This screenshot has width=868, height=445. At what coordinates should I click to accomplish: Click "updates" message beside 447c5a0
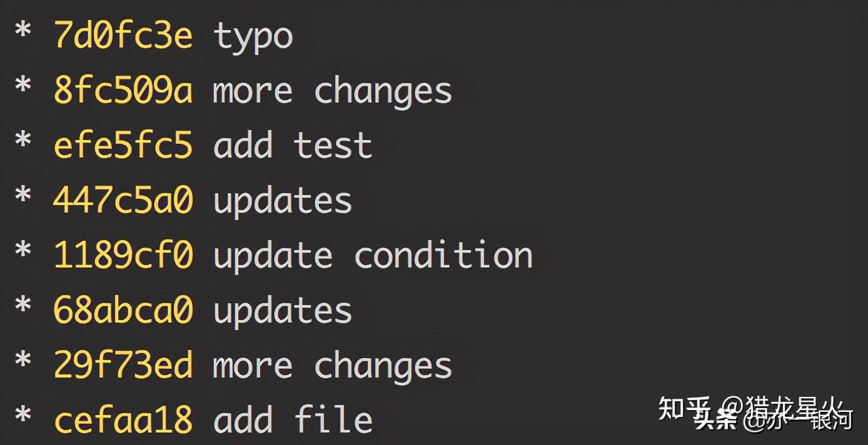(283, 201)
